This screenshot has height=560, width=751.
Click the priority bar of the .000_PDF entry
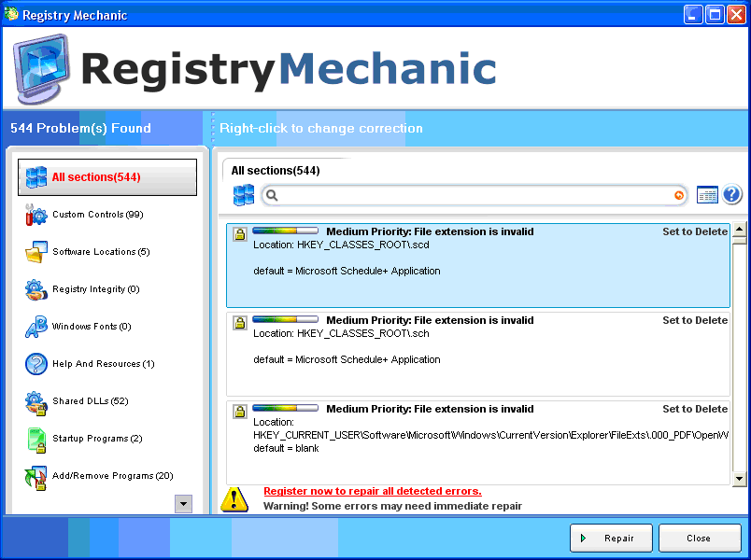(x=286, y=408)
